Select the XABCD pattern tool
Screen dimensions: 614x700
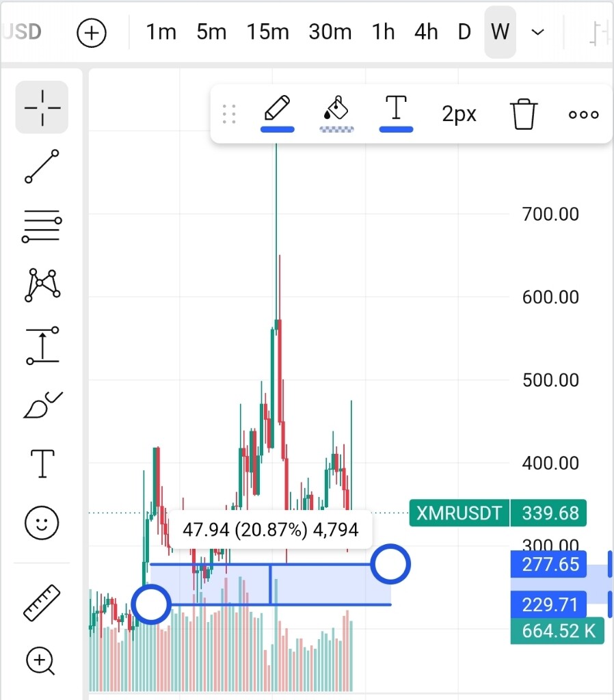coord(42,285)
